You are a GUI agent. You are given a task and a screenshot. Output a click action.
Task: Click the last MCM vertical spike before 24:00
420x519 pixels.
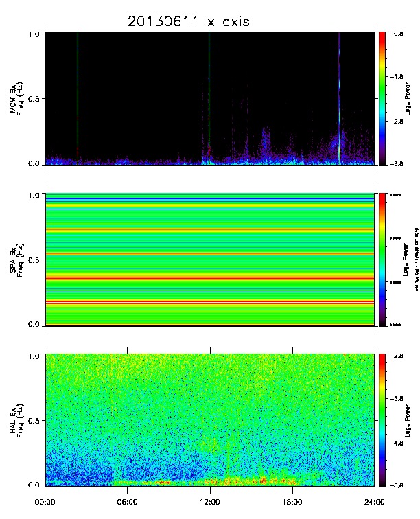(x=339, y=98)
